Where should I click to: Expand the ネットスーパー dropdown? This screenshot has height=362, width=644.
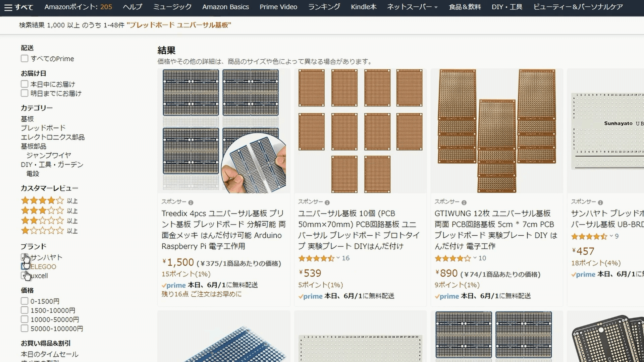412,7
